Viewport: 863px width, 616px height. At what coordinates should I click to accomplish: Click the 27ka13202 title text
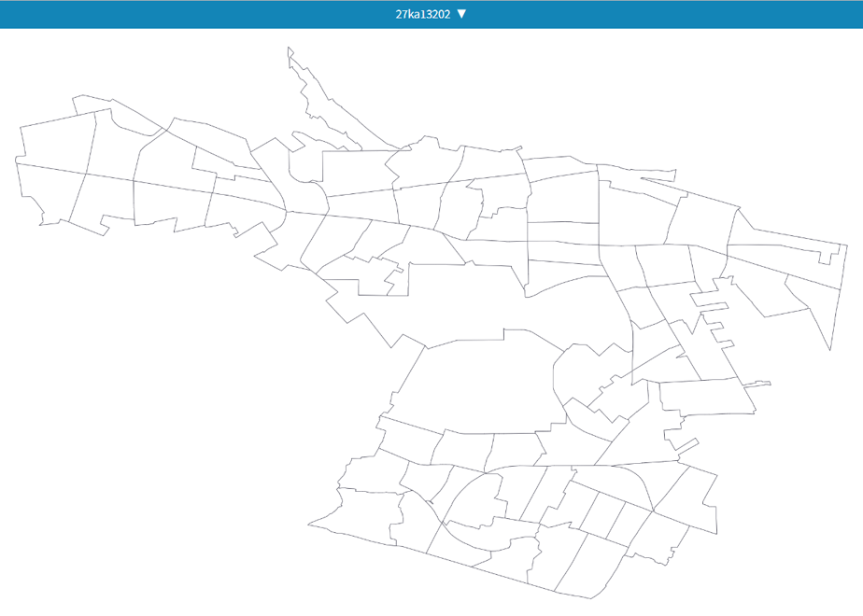(x=423, y=14)
